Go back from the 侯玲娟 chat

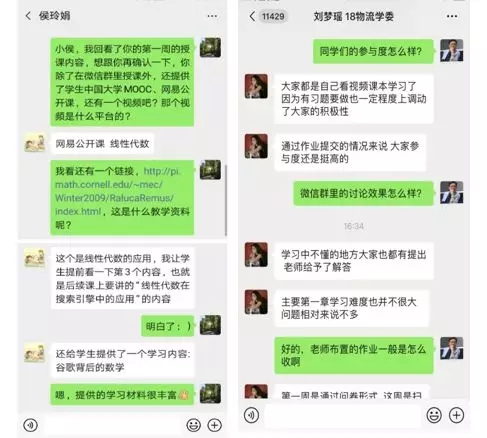point(29,16)
